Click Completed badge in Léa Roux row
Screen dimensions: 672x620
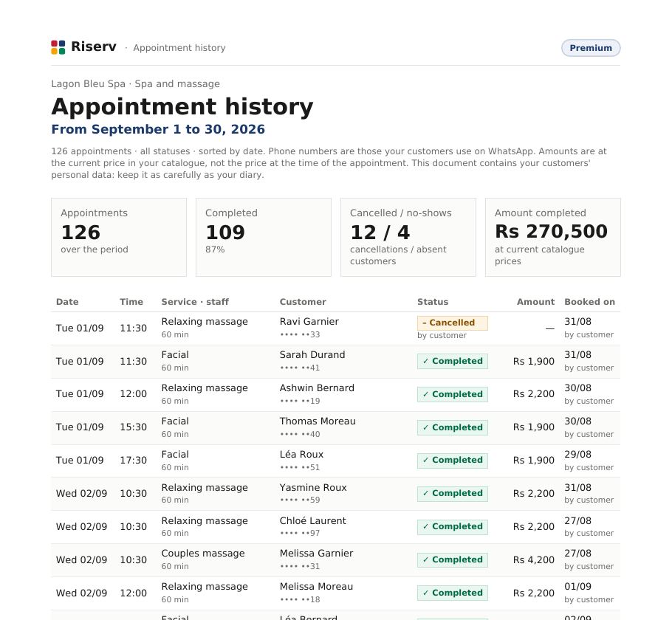coord(453,460)
